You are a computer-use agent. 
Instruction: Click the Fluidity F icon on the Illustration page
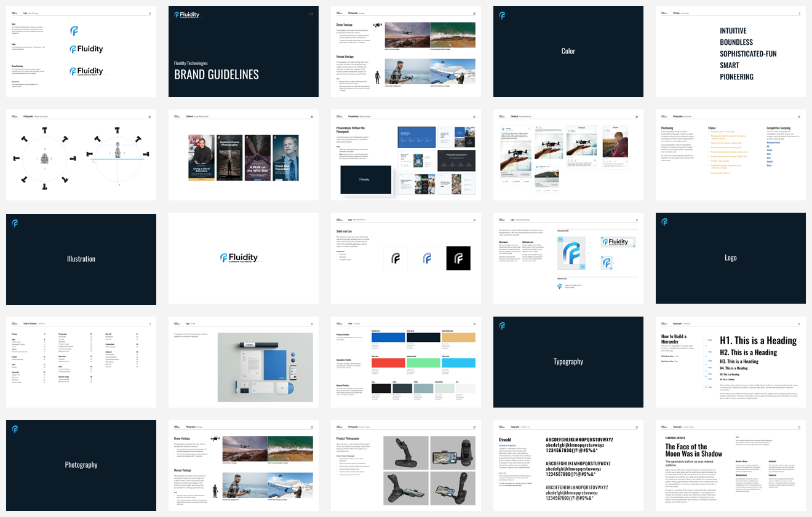(x=15, y=223)
